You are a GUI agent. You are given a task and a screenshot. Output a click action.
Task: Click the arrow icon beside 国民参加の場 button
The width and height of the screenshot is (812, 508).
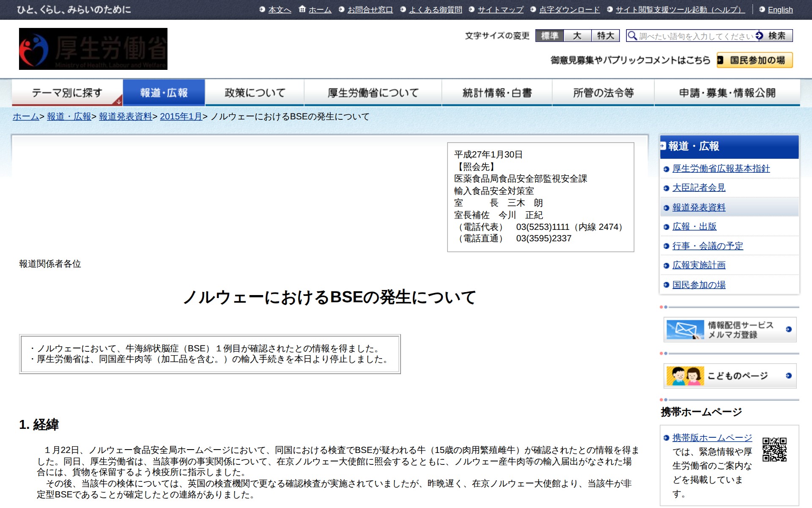pos(720,60)
